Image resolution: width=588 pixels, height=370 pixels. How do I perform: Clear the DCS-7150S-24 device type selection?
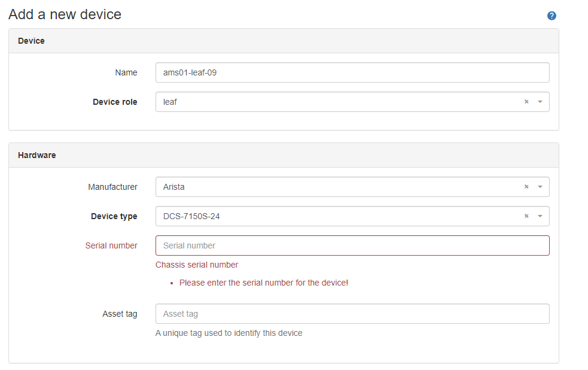(526, 216)
